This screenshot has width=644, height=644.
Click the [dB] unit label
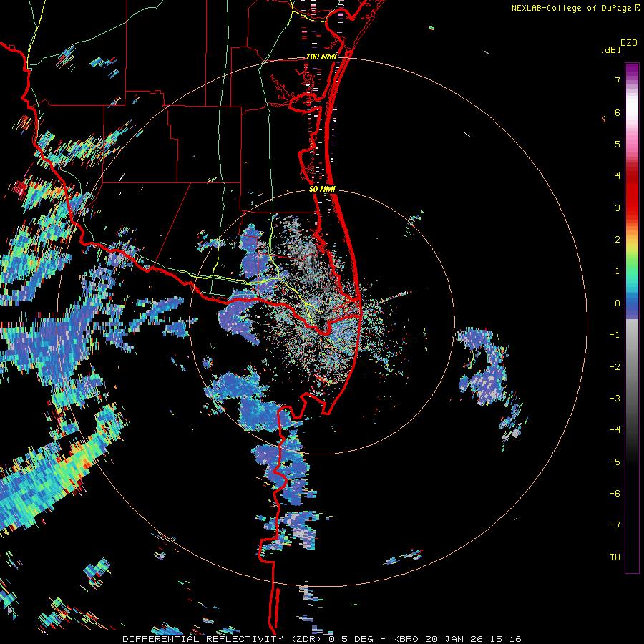[611, 50]
